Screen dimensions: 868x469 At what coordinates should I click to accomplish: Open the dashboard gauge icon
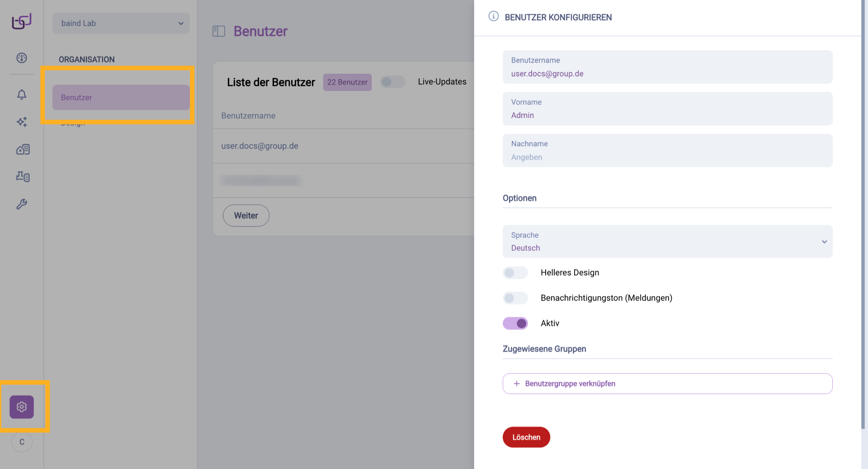(22, 58)
